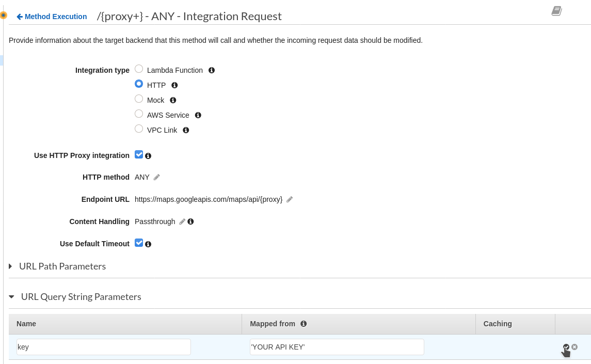Click info icon beside Mapped from header
This screenshot has height=364, width=591.
(x=304, y=324)
